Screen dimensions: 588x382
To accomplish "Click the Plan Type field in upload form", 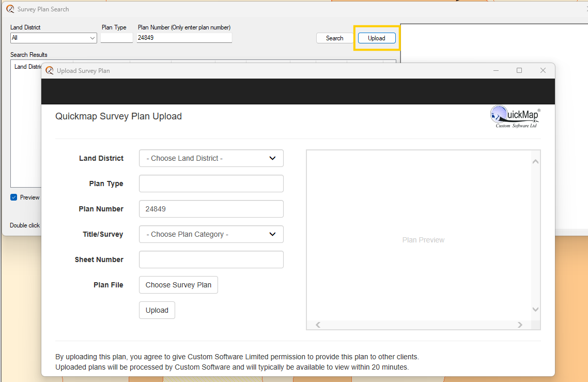I will tap(211, 184).
